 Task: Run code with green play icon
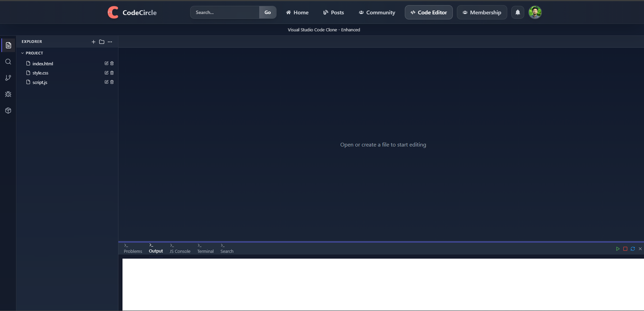point(618,249)
